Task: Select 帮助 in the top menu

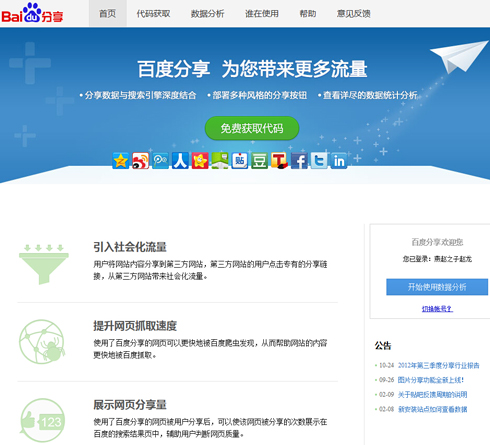Action: (308, 13)
